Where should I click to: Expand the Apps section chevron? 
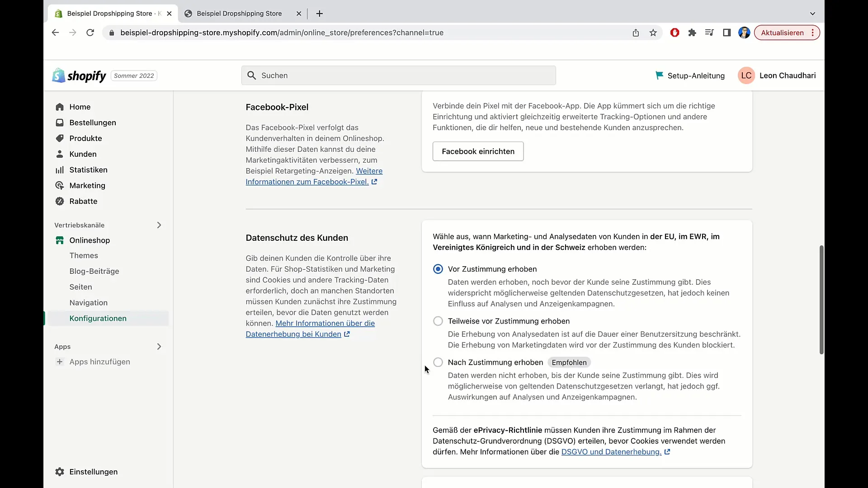(159, 347)
